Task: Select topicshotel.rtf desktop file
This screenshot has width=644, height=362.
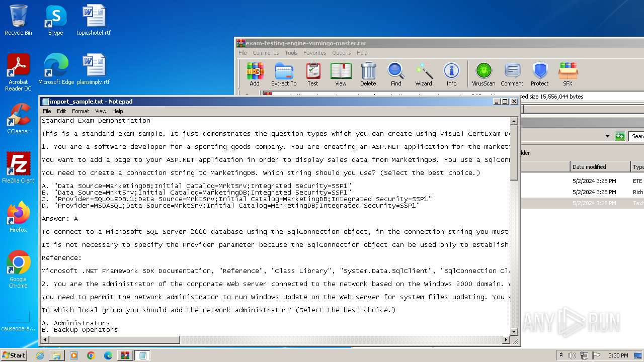Action: click(x=94, y=20)
